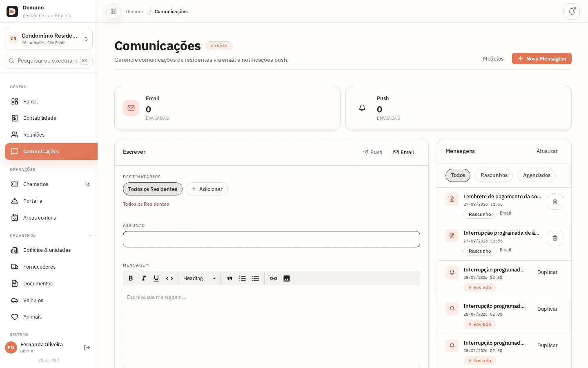The image size is (588, 368).
Task: Duplicate third sent Interrupção programad... message
Action: pos(548,346)
